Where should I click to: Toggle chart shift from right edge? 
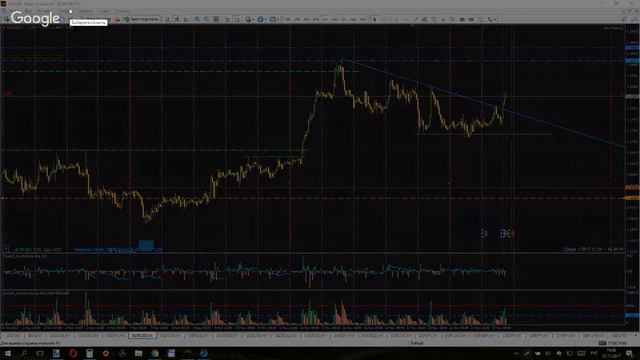[237, 19]
